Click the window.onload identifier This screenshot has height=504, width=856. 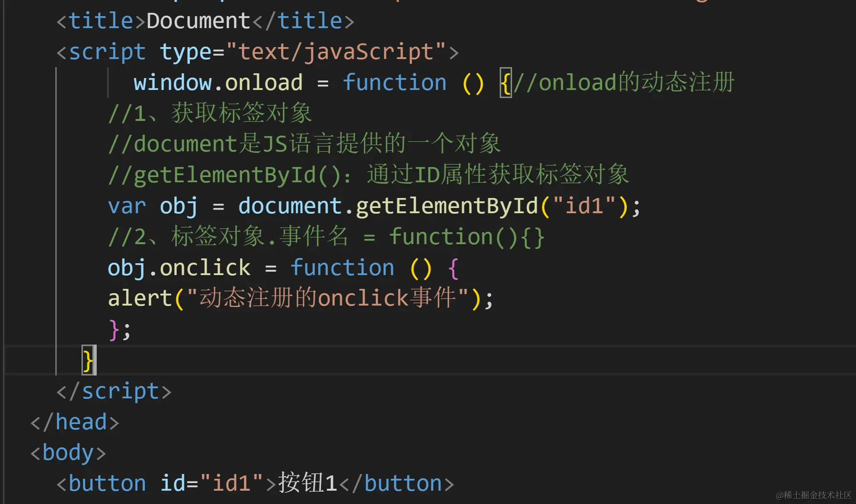(218, 83)
